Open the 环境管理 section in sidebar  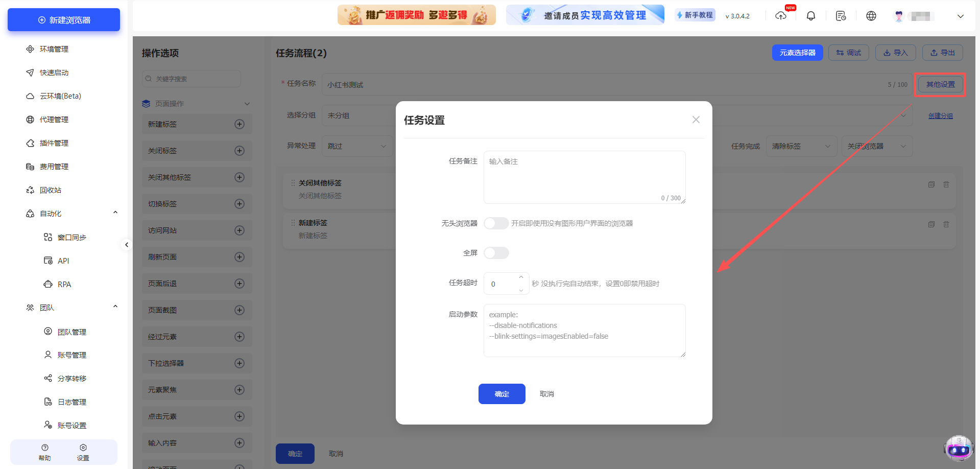pyautogui.click(x=54, y=49)
